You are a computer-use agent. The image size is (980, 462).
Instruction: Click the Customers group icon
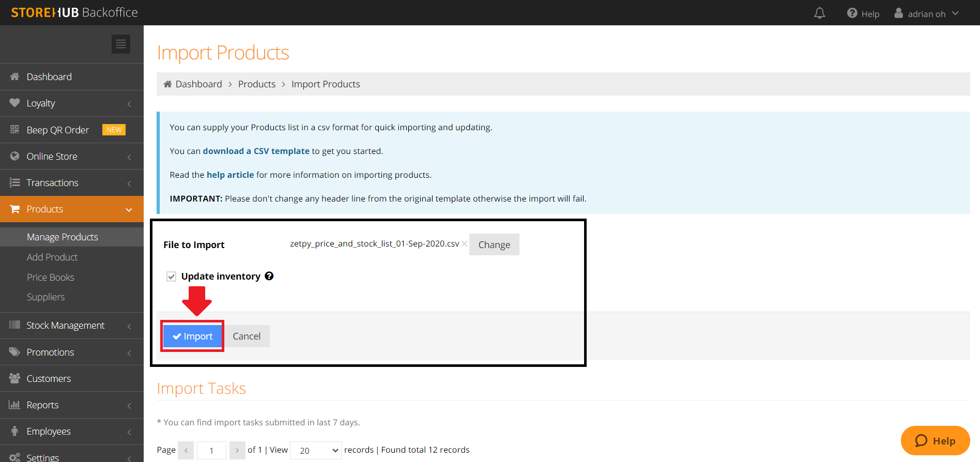click(x=14, y=378)
